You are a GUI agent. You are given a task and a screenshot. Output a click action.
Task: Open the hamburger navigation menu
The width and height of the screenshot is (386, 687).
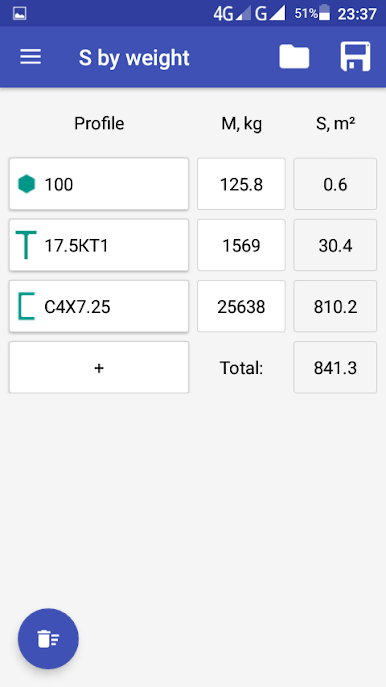click(31, 57)
